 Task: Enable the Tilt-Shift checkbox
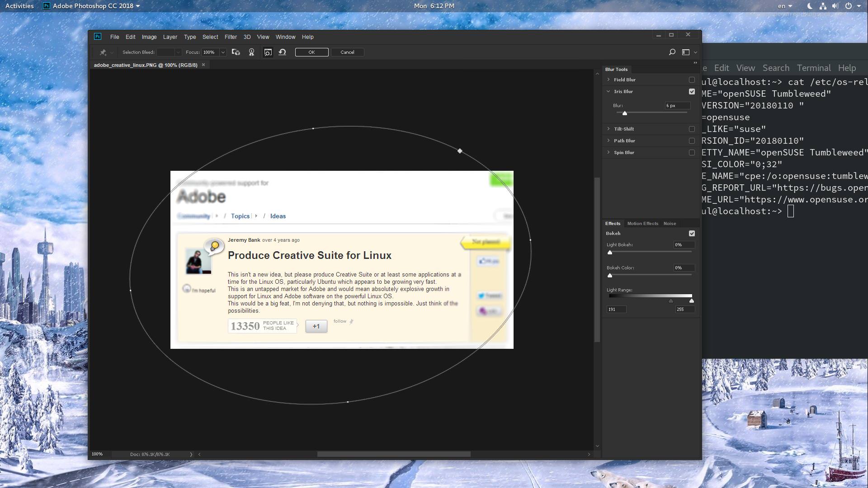click(x=692, y=129)
